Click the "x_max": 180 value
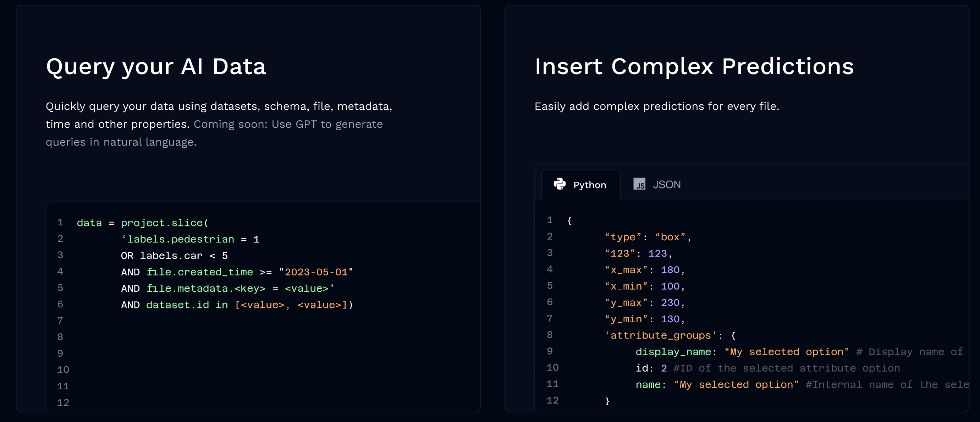The width and height of the screenshot is (980, 422). coord(670,270)
